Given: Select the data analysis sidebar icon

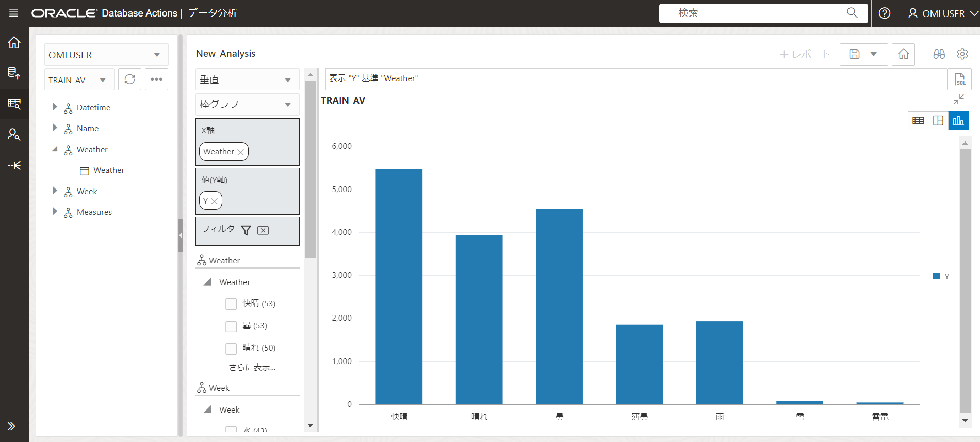Looking at the screenshot, I should (x=14, y=104).
